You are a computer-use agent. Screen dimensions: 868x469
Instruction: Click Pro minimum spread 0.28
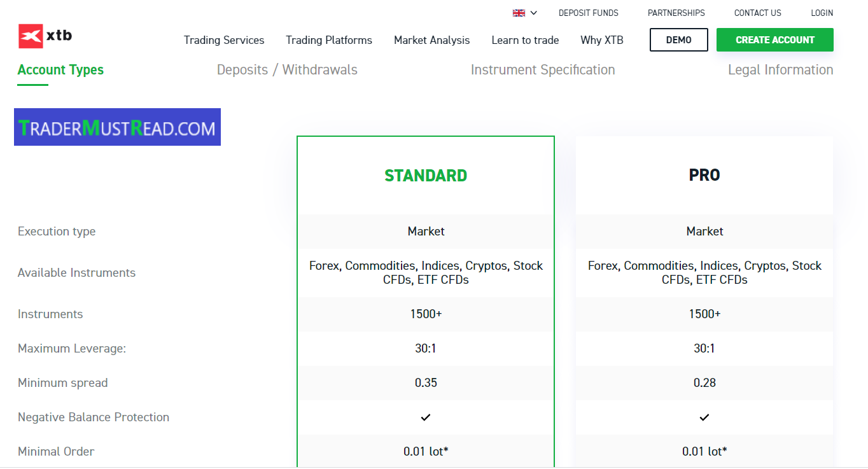[704, 383]
